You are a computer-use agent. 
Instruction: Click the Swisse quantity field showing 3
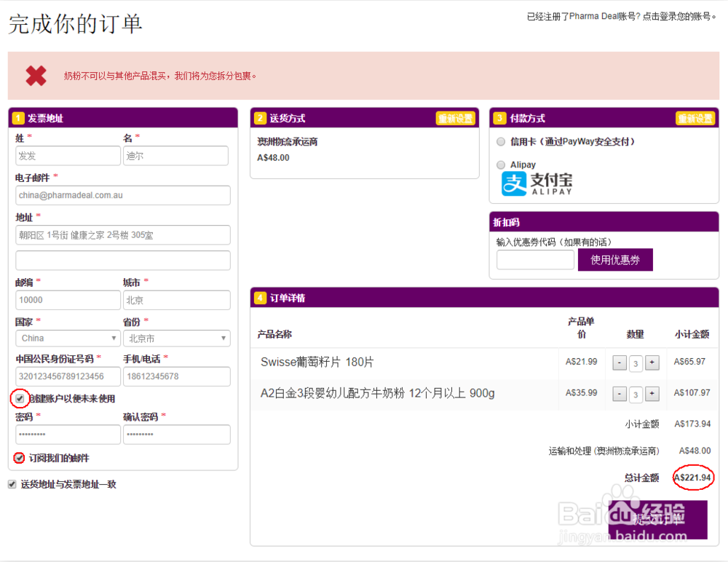(x=636, y=363)
